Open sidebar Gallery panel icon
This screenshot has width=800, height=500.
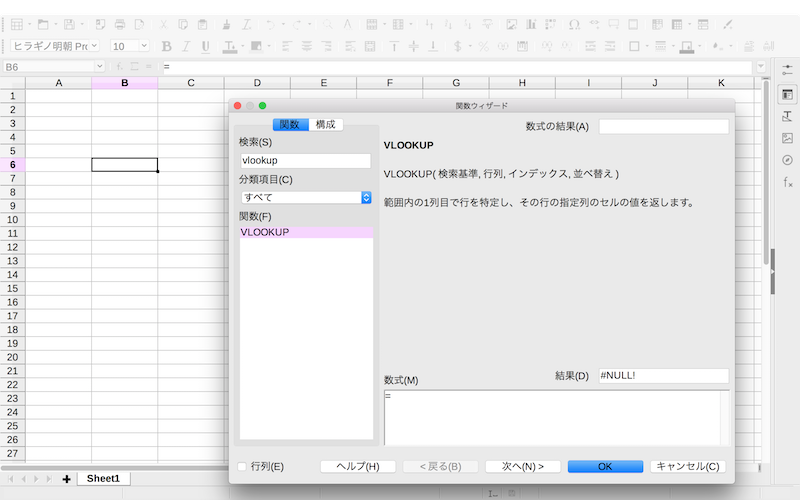787,138
